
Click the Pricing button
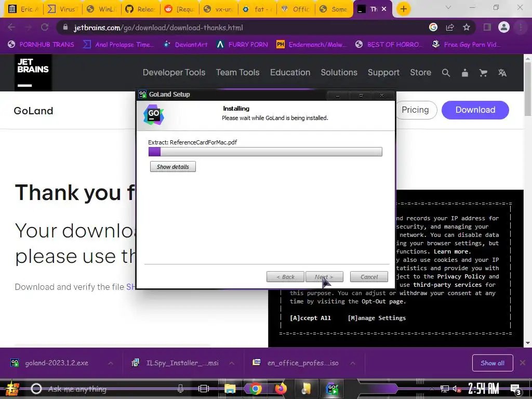tap(415, 110)
